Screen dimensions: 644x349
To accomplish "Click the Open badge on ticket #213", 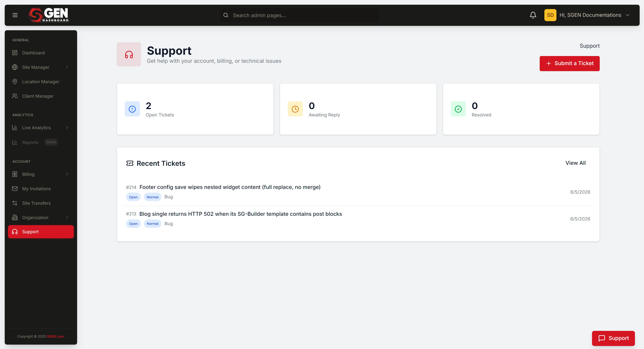I will click(133, 224).
